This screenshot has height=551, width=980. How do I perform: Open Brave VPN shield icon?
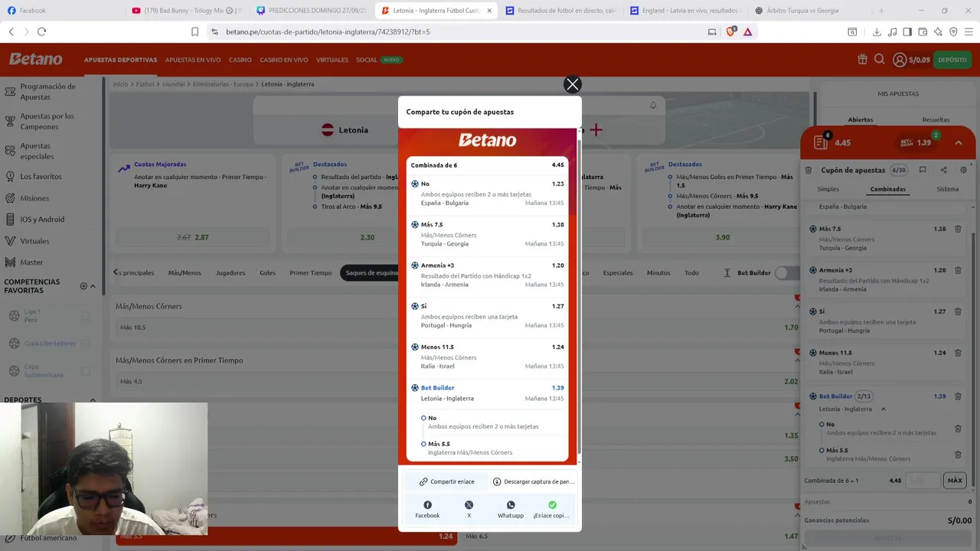953,31
